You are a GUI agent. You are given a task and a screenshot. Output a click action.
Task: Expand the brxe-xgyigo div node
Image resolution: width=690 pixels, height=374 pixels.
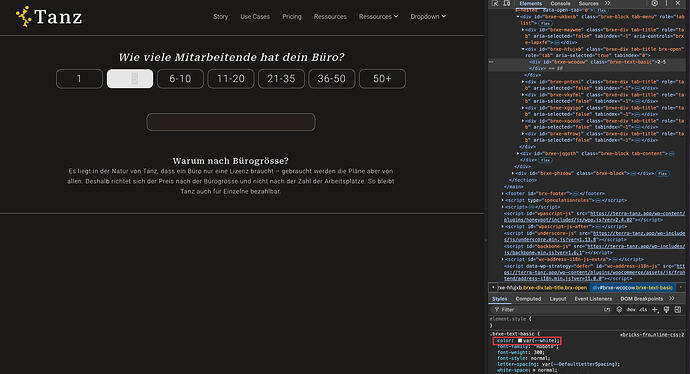pos(523,108)
